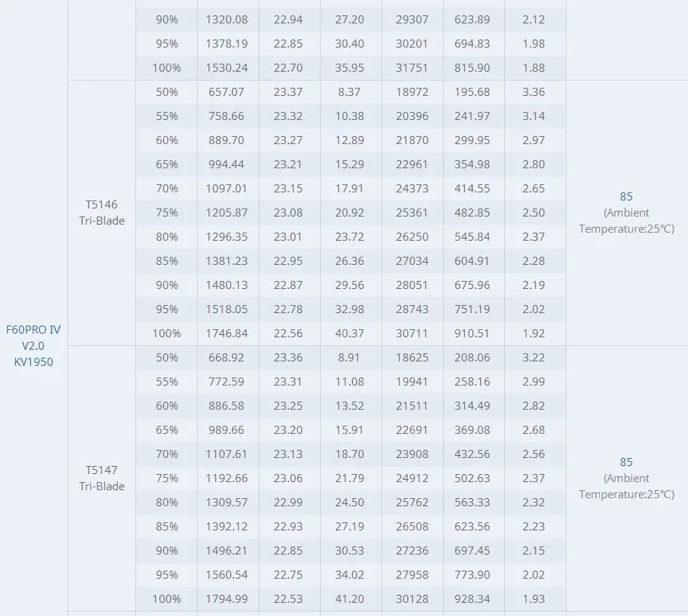Click the F60PRO IV V2.0 KV1950 motor label
Screen dimensions: 688x616
[x=34, y=345]
